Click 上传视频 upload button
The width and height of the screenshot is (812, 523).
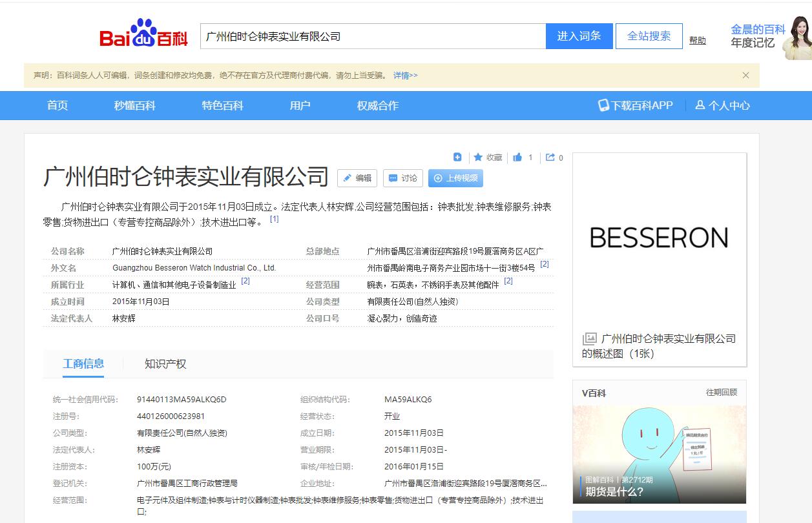455,178
